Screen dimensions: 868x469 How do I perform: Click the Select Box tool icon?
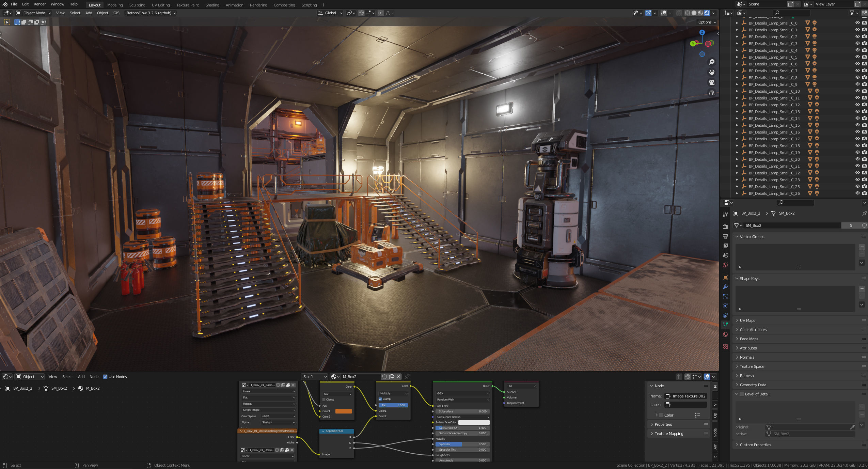7,22
